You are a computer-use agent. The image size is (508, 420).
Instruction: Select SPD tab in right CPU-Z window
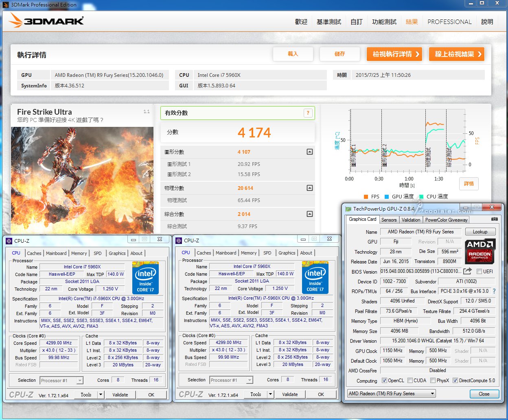[267, 253]
